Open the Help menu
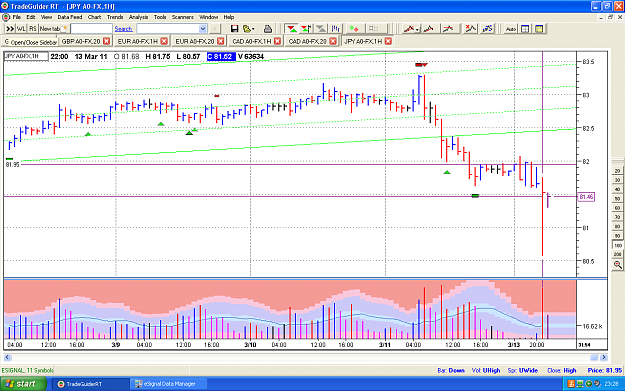 tap(228, 17)
